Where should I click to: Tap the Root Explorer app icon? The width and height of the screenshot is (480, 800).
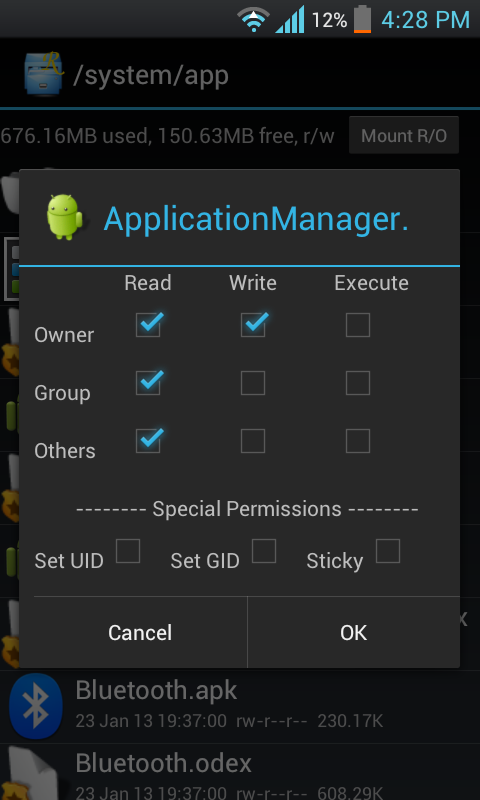click(44, 73)
